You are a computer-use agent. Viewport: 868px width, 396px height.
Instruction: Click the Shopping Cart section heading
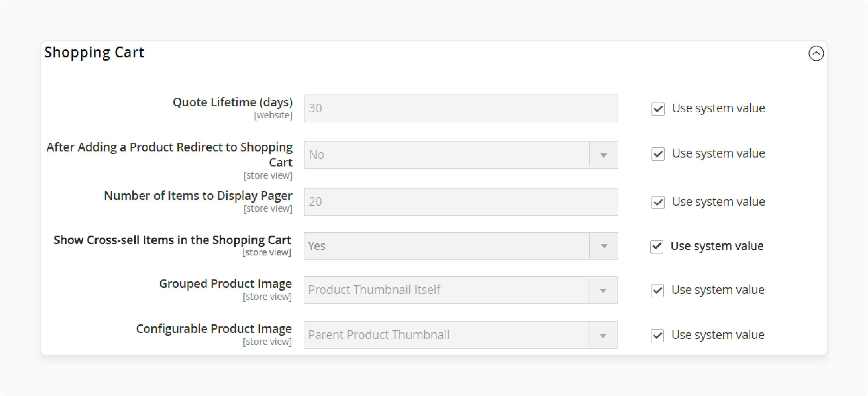pos(94,53)
